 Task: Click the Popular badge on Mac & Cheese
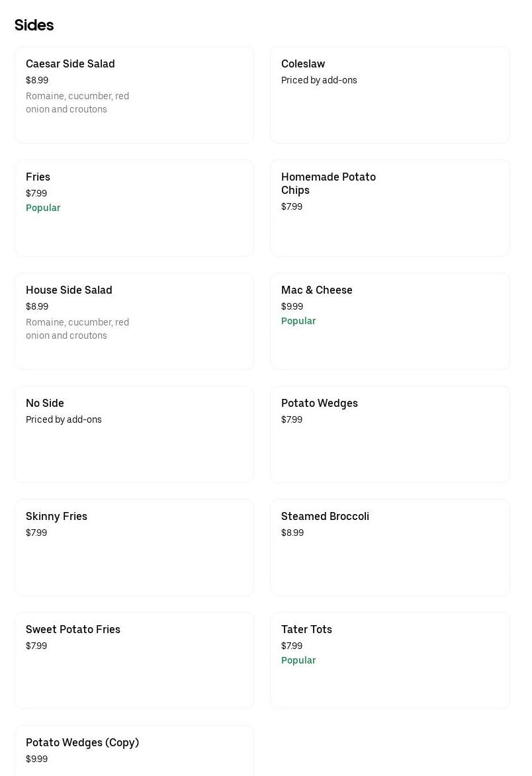(298, 320)
